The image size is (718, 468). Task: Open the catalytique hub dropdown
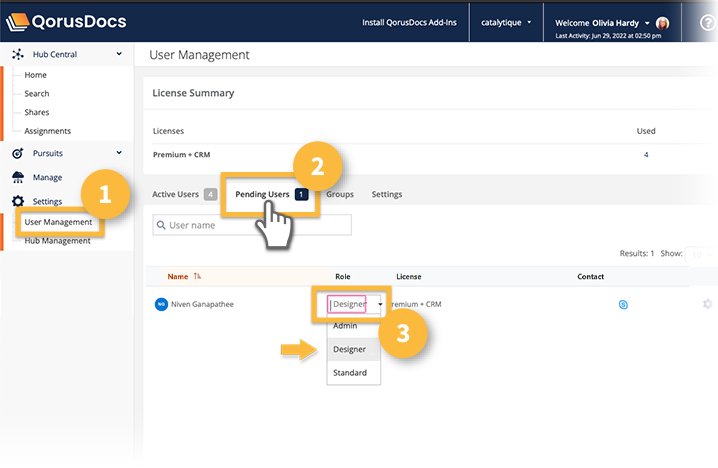pos(506,22)
